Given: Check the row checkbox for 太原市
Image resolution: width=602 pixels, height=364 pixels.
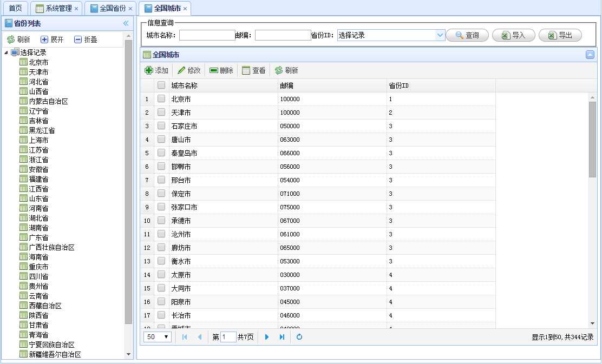Looking at the screenshot, I should coord(161,274).
